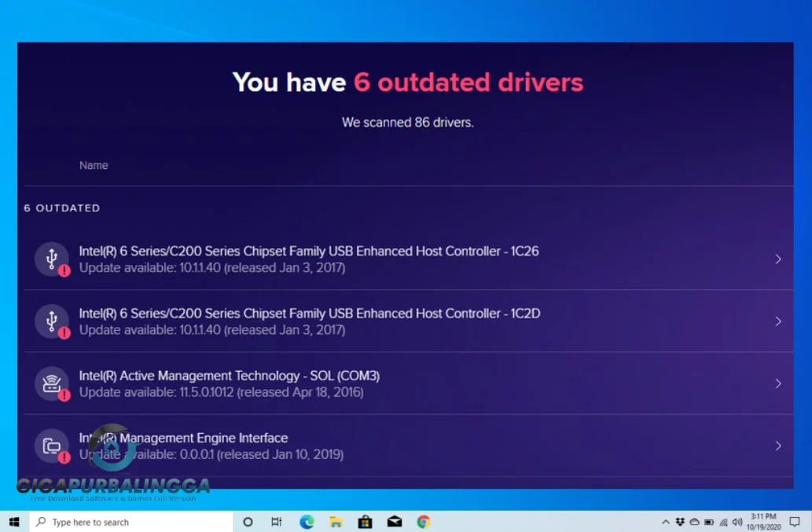The height and width of the screenshot is (532, 812).
Task: Click the volume speaker tray icon
Action: (x=737, y=522)
